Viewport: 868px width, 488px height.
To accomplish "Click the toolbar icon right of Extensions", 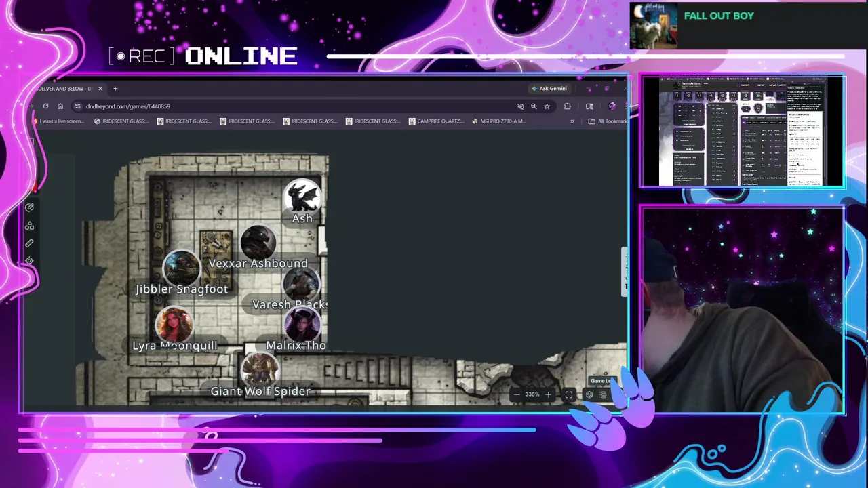I will pos(589,106).
